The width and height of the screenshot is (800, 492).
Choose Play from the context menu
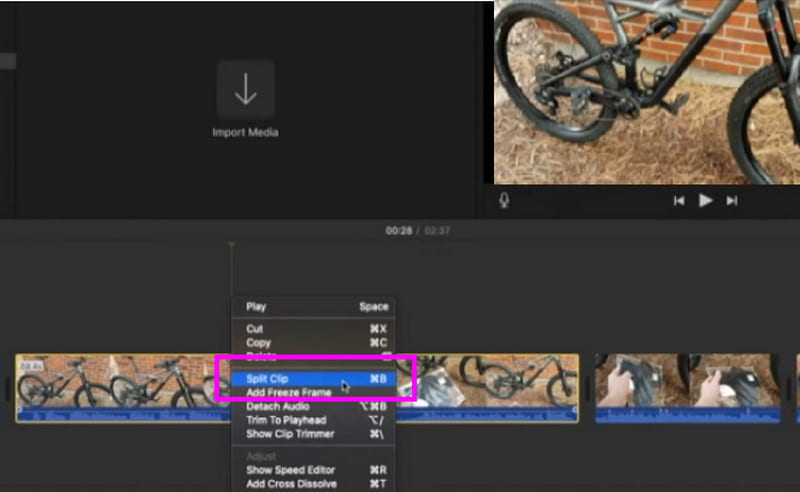tap(313, 307)
